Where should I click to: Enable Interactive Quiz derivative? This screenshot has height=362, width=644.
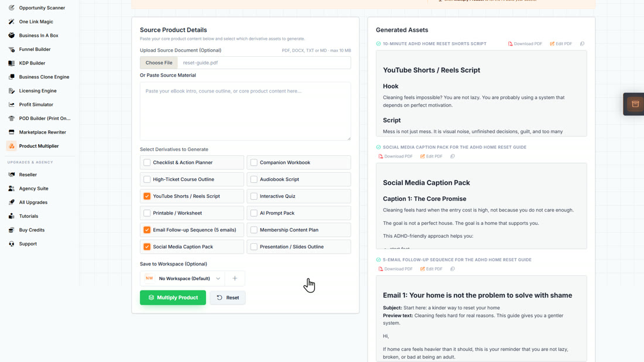pyautogui.click(x=254, y=196)
